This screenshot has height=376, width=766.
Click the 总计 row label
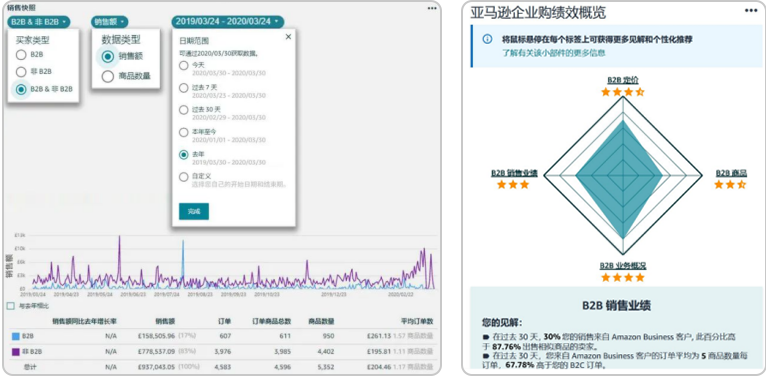(x=30, y=367)
